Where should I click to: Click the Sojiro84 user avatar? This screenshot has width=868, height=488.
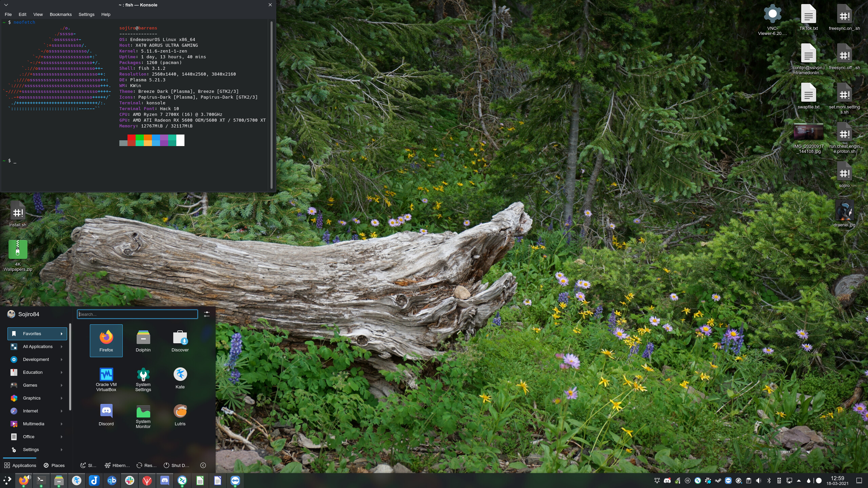click(x=11, y=314)
